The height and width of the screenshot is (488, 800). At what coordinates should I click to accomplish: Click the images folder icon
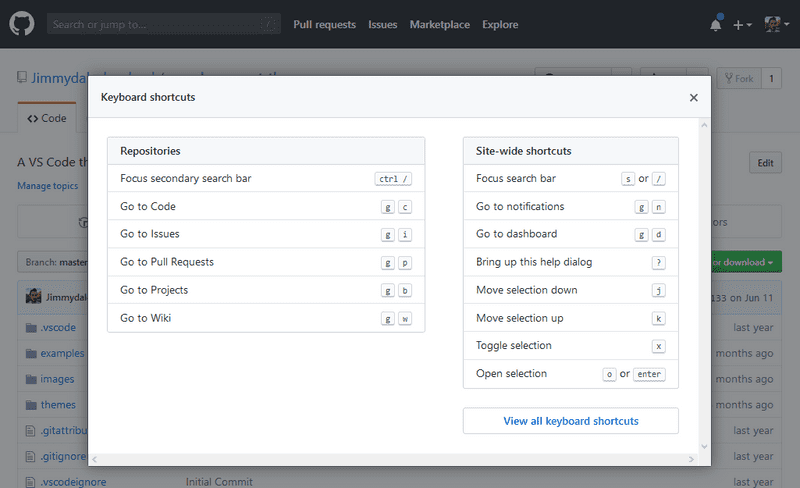[31, 379]
